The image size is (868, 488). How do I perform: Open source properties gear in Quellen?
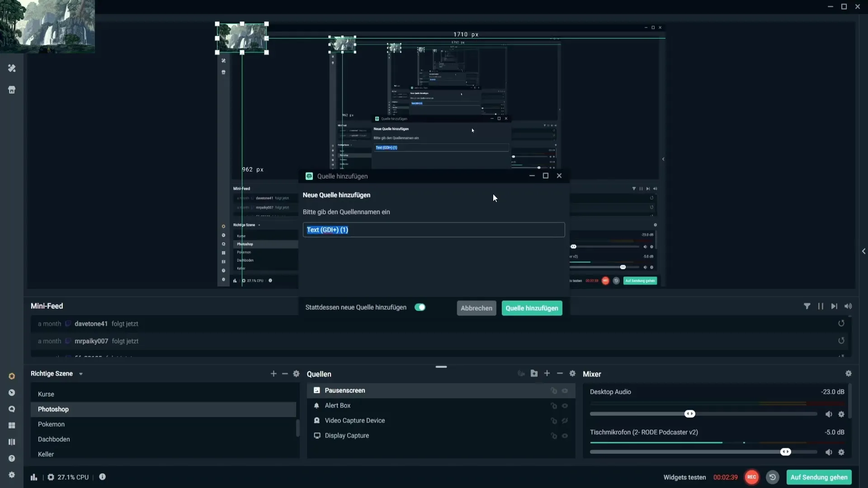(x=572, y=373)
